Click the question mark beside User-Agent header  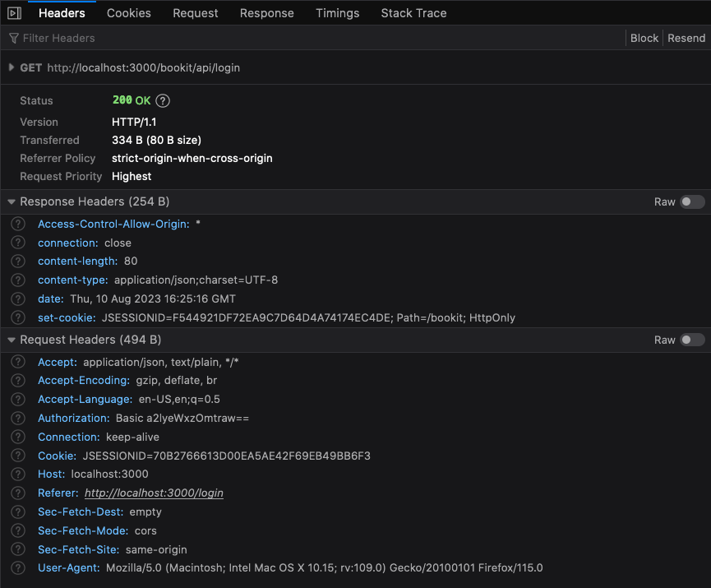click(17, 567)
